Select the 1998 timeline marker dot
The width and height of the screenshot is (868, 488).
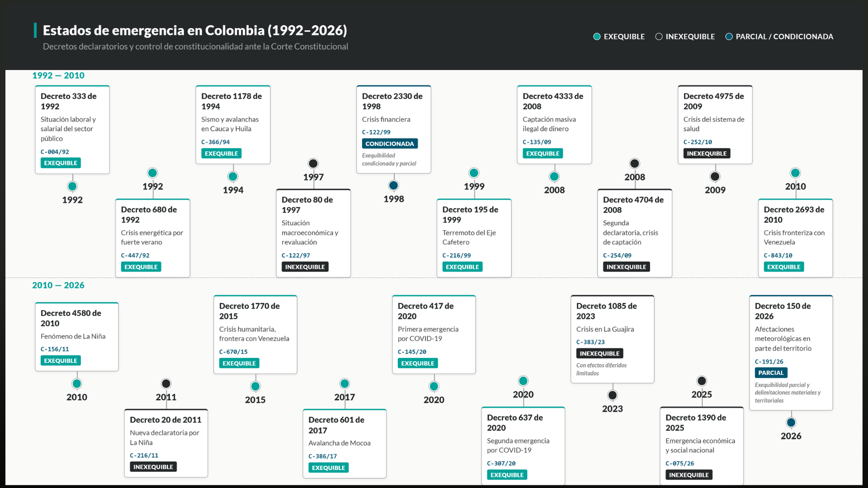point(394,185)
